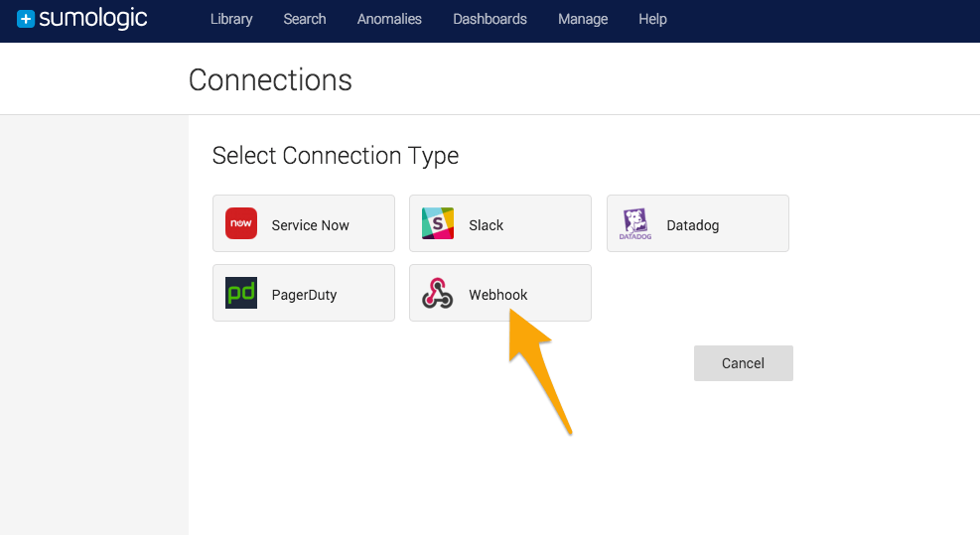Viewport: 980px width, 535px height.
Task: Open the Manage menu
Action: click(x=583, y=20)
